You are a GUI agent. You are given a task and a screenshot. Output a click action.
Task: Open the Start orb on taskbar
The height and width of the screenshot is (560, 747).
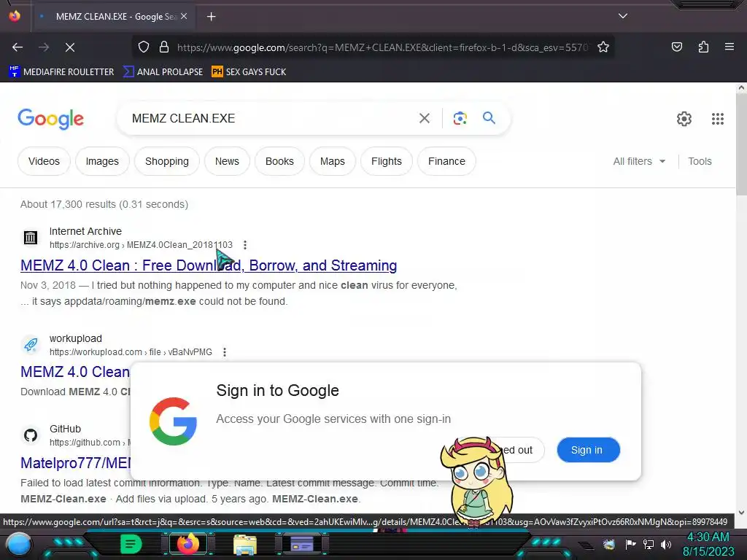20,544
